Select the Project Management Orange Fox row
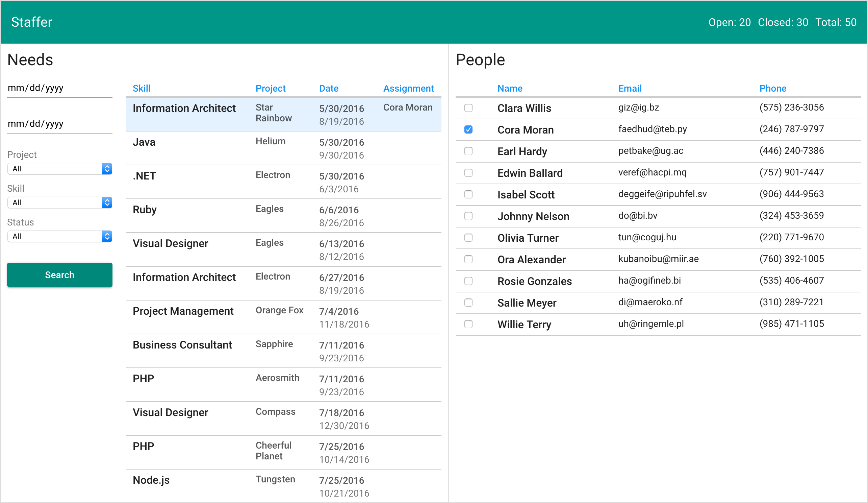 [x=283, y=317]
